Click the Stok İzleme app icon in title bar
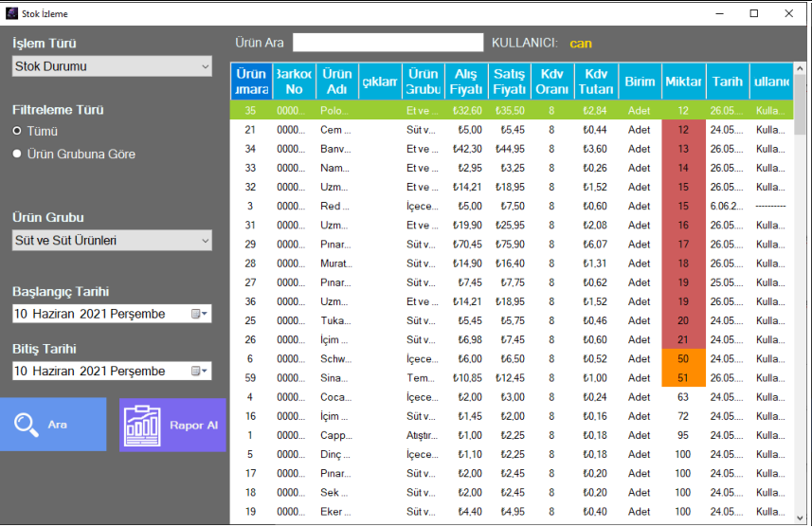This screenshot has height=527, width=812. [11, 13]
